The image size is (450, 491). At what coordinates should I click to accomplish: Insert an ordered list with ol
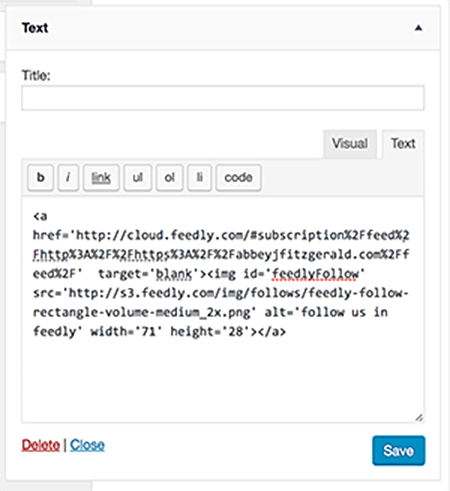pyautogui.click(x=169, y=177)
